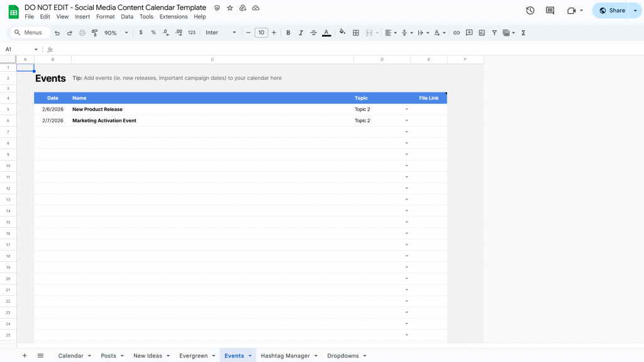The width and height of the screenshot is (644, 362).
Task: Open text wrapping options
Action: pos(423,33)
